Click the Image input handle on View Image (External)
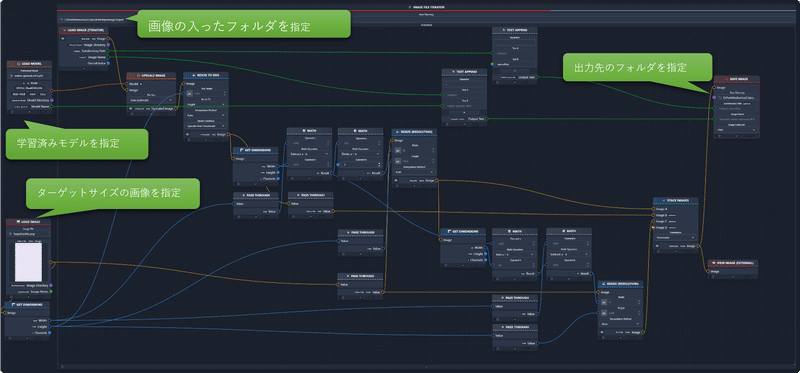This screenshot has width=800, height=373. click(x=708, y=271)
